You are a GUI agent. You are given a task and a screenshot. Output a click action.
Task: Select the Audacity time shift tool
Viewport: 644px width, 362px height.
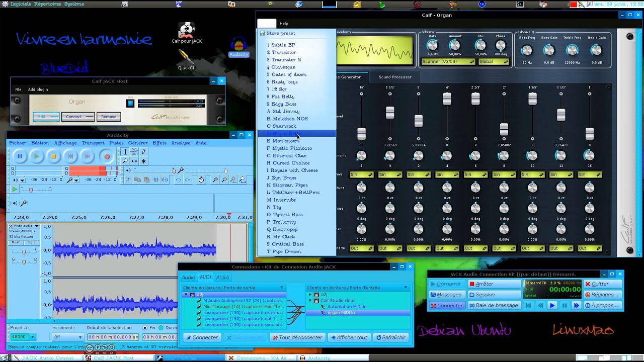(134, 161)
